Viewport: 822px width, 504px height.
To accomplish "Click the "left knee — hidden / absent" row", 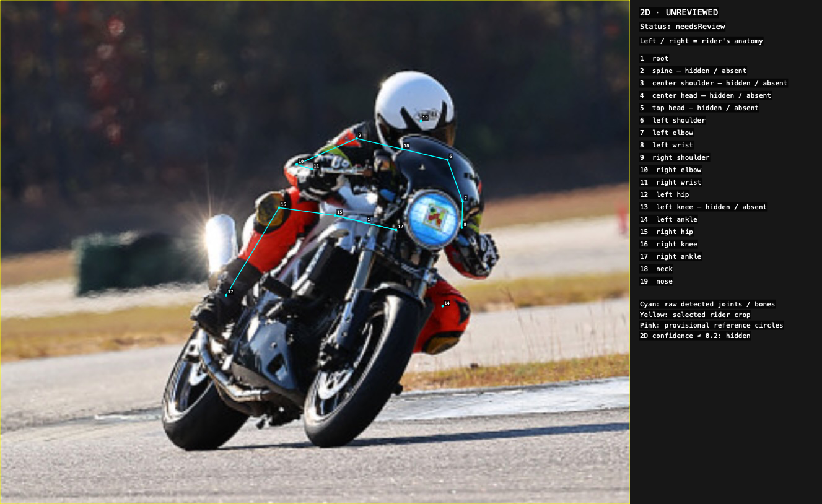I will 704,207.
